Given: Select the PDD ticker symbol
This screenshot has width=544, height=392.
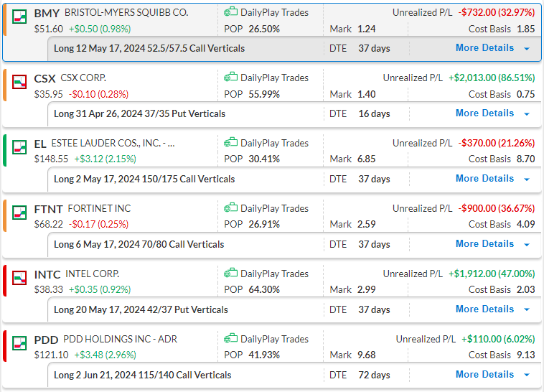Looking at the screenshot, I should (46, 340).
